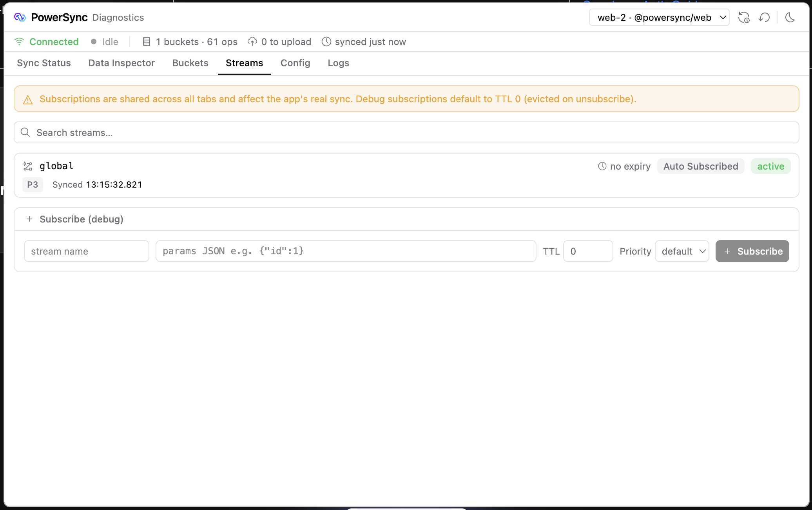Open the web-2 @powersync/web client dropdown
The height and width of the screenshot is (510, 812).
659,18
